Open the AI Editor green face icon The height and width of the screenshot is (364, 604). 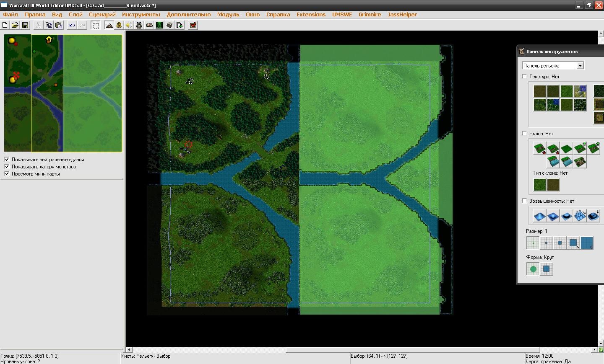[x=159, y=25]
